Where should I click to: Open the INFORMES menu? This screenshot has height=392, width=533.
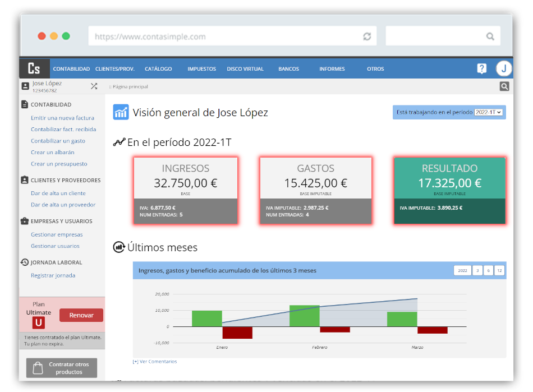click(x=332, y=68)
